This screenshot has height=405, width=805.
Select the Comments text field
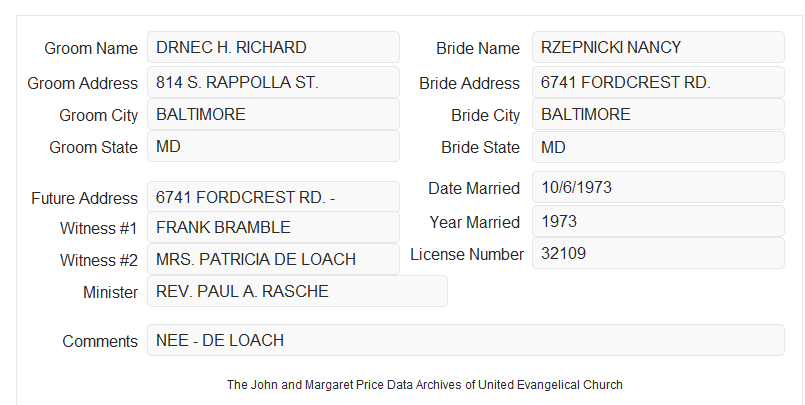466,340
